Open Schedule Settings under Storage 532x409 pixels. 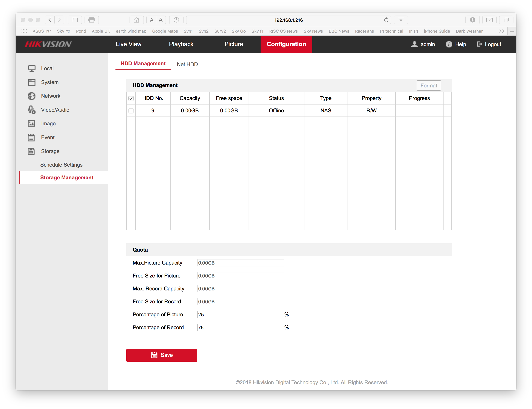coord(61,165)
